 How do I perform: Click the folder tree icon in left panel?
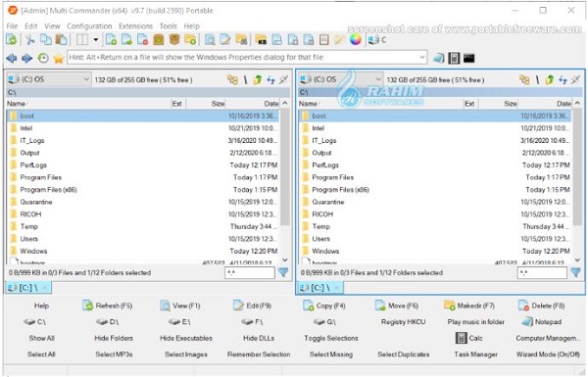tap(232, 79)
